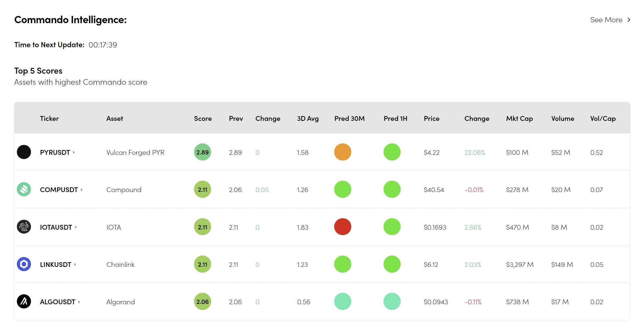Viewport: 644px width, 334px height.
Task: Expand the COMPUSDT ticker arrow
Action: 82,190
